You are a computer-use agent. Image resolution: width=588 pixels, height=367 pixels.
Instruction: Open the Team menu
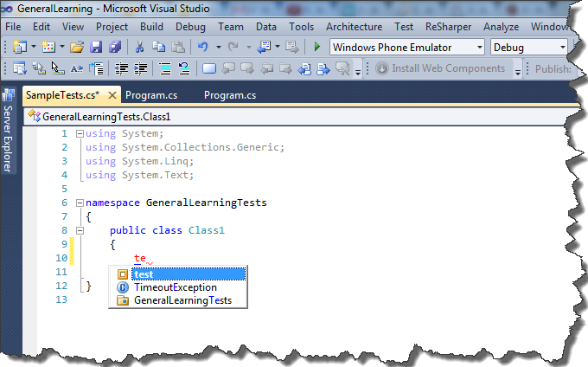(231, 27)
